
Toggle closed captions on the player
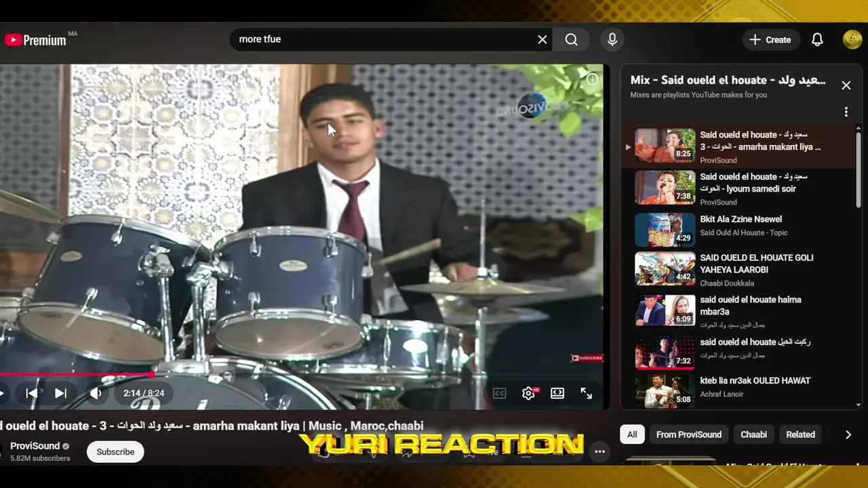pos(500,393)
